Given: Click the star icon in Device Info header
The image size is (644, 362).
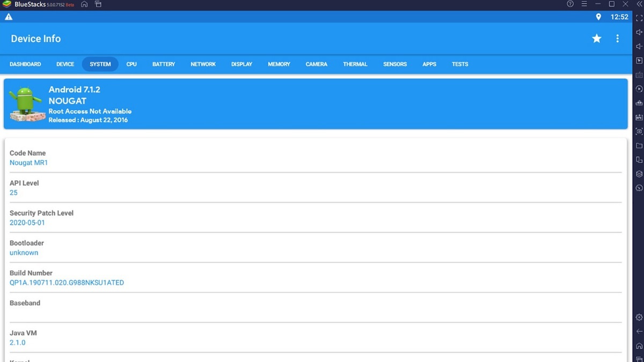Looking at the screenshot, I should [x=596, y=39].
